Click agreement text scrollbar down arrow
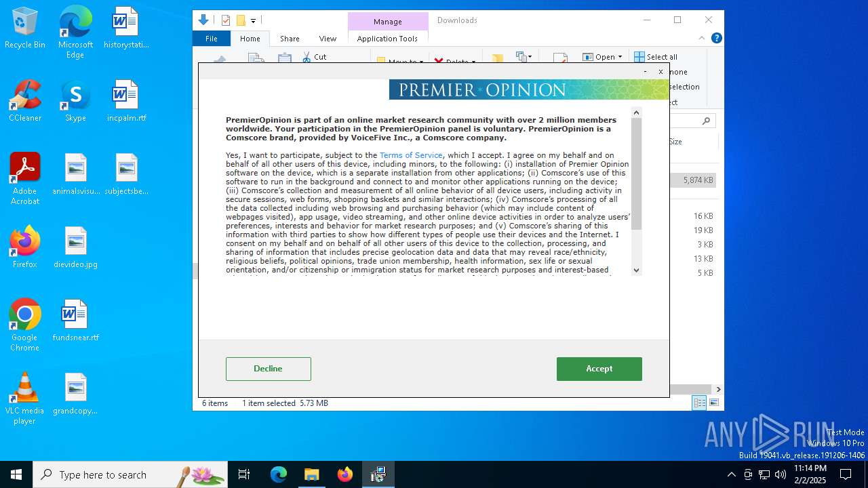Screen dimensions: 868x488 [636, 270]
